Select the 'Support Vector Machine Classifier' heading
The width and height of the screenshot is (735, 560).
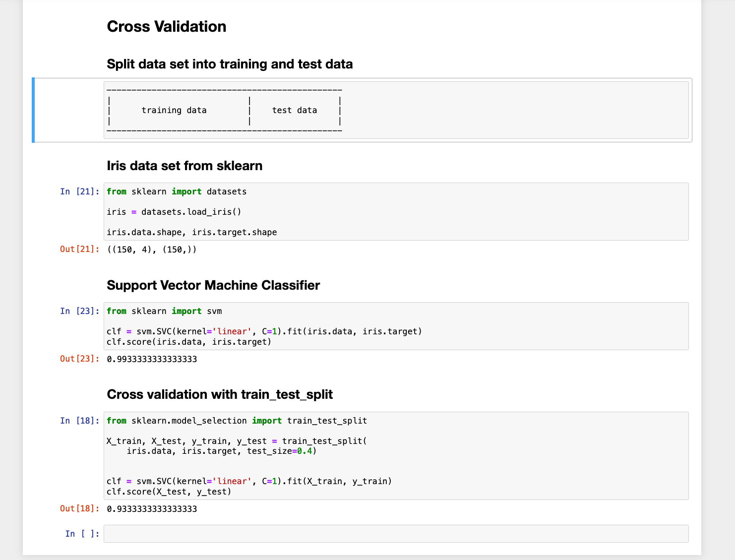coord(213,285)
